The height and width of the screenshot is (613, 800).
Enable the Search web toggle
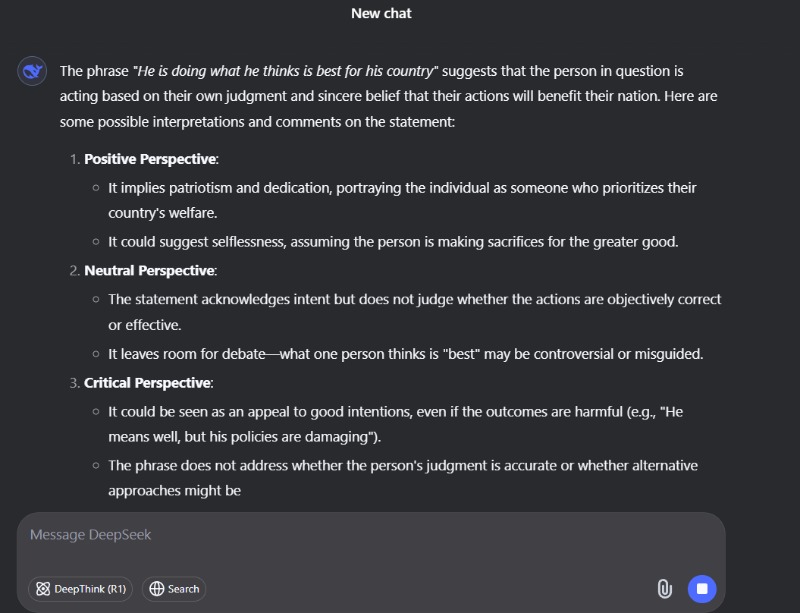click(174, 589)
